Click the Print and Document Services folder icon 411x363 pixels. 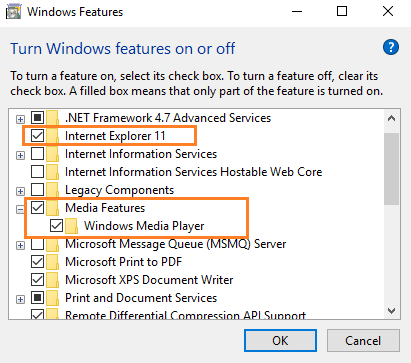53,298
